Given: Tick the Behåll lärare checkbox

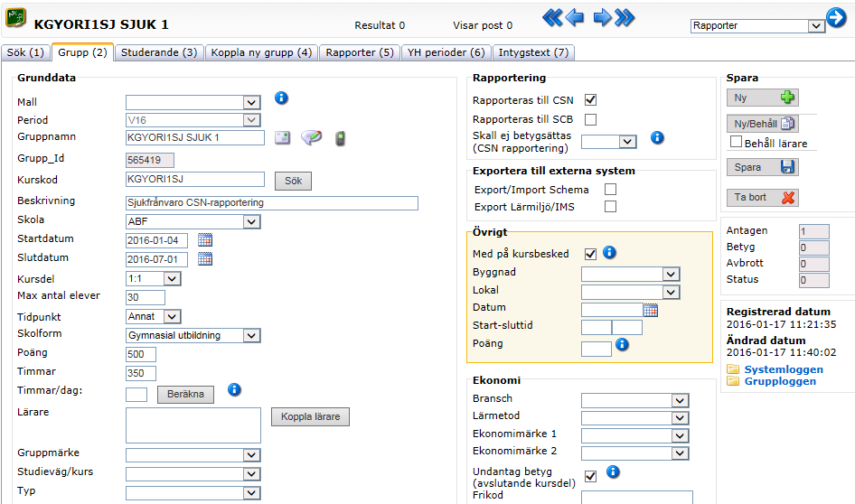Looking at the screenshot, I should click(x=736, y=142).
